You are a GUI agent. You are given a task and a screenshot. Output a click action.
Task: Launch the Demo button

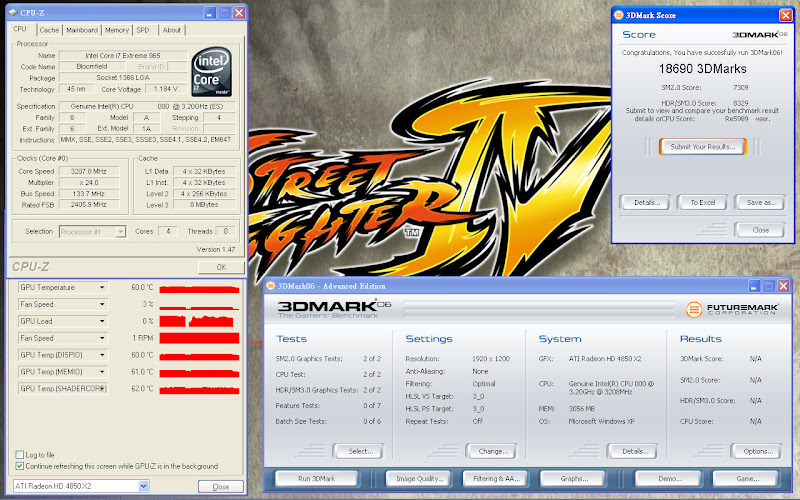point(669,479)
